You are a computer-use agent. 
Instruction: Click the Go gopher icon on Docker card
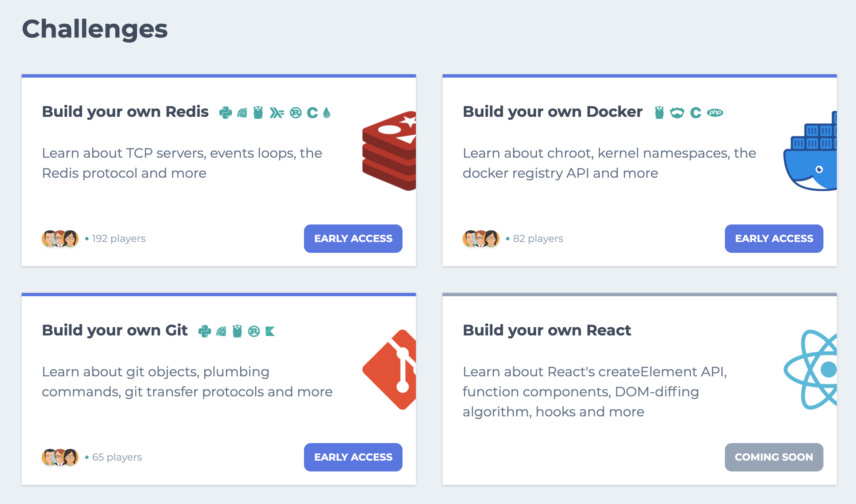click(x=659, y=113)
